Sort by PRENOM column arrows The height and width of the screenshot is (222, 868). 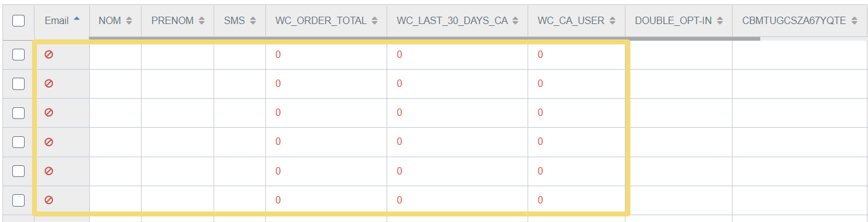click(201, 21)
